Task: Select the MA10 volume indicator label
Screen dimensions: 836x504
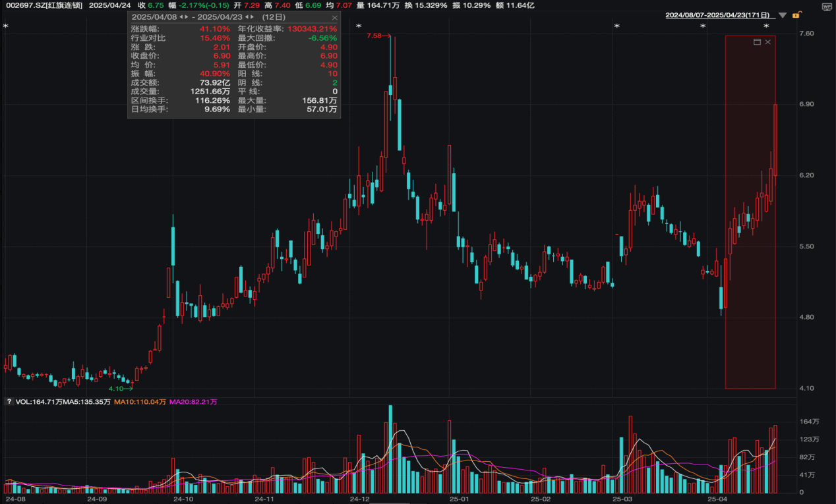Action: coord(140,401)
